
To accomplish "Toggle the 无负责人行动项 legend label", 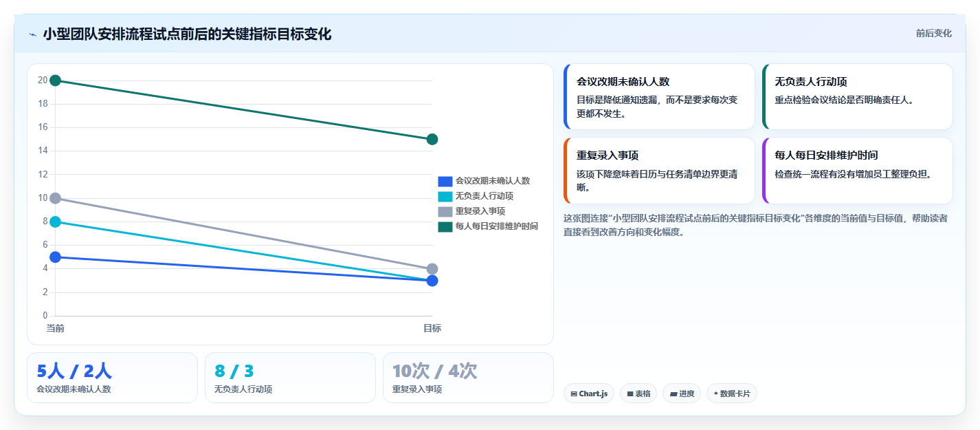I will [485, 196].
